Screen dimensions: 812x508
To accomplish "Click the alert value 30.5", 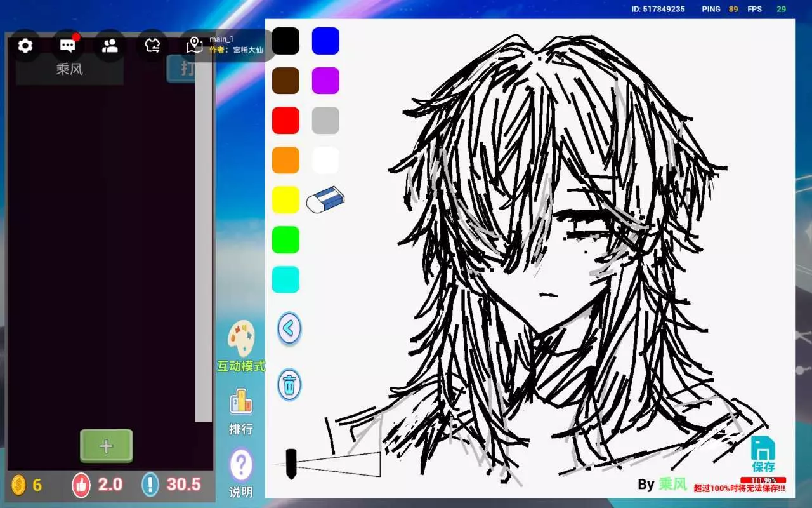I will point(184,485).
